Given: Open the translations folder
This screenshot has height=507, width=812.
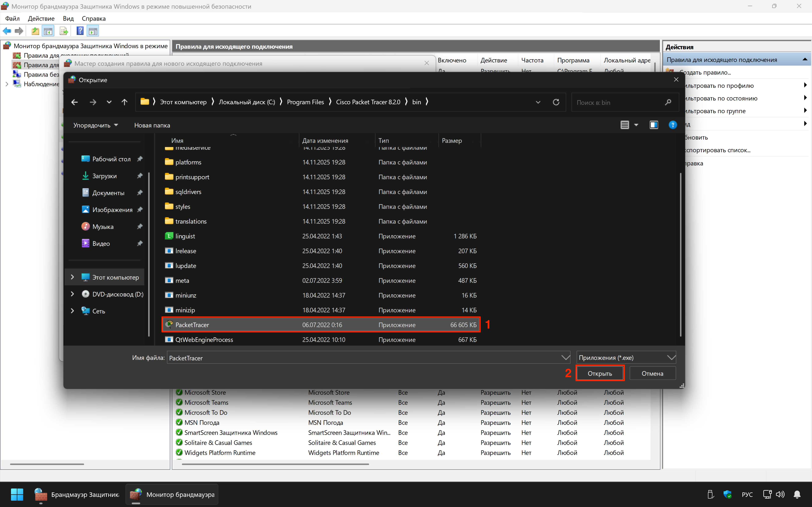Looking at the screenshot, I should (191, 221).
